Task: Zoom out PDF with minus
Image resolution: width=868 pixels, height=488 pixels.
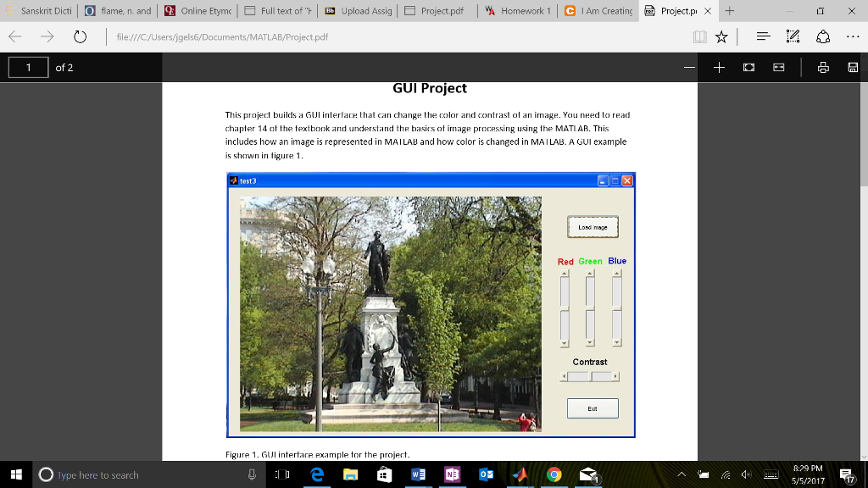Action: [689, 68]
